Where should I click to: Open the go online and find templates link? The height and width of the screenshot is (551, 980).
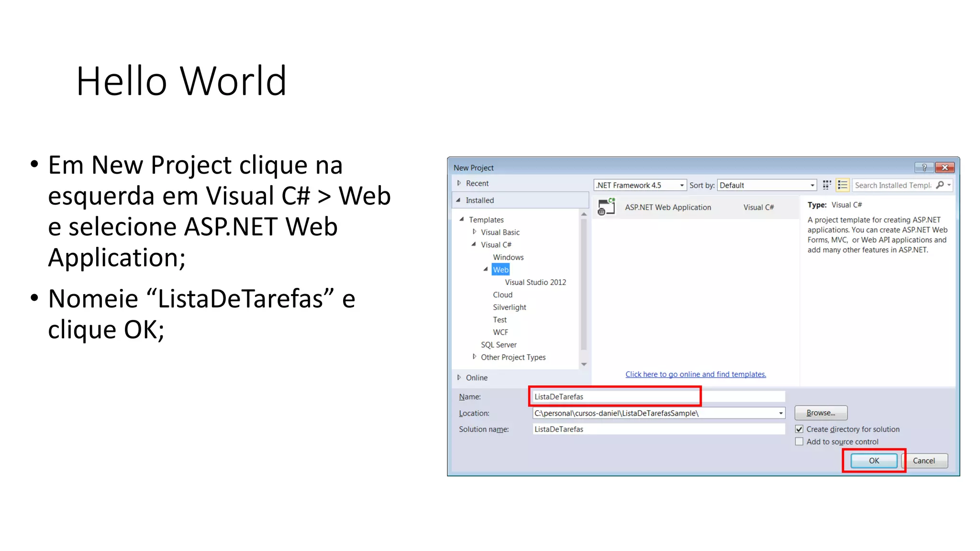pyautogui.click(x=695, y=374)
